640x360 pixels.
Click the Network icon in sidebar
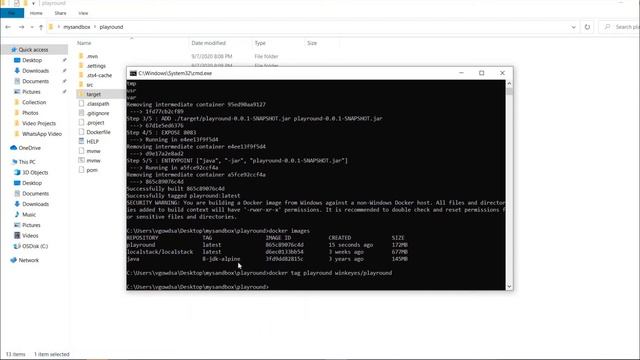tap(13, 260)
